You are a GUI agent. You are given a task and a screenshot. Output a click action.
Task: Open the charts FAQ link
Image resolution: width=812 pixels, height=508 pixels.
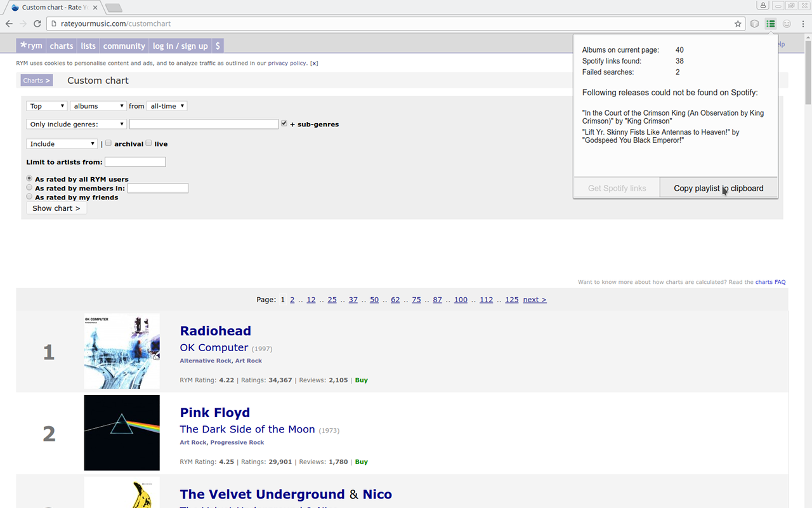(x=770, y=282)
